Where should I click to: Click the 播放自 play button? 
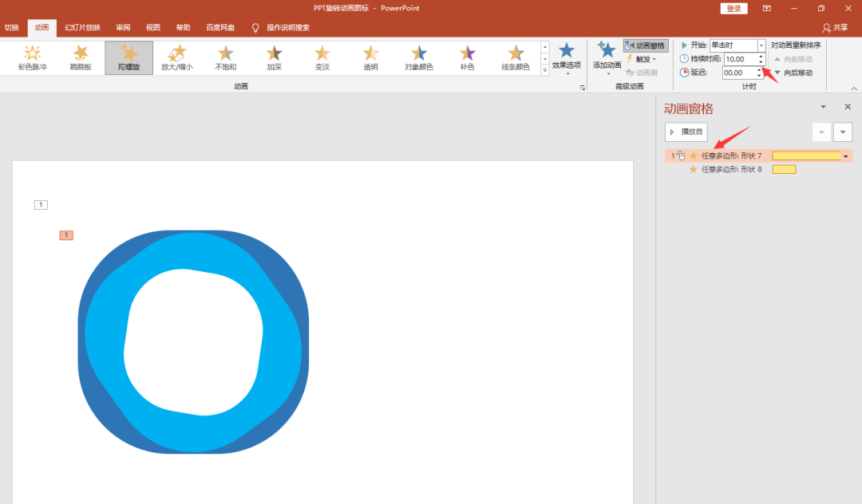(x=686, y=132)
